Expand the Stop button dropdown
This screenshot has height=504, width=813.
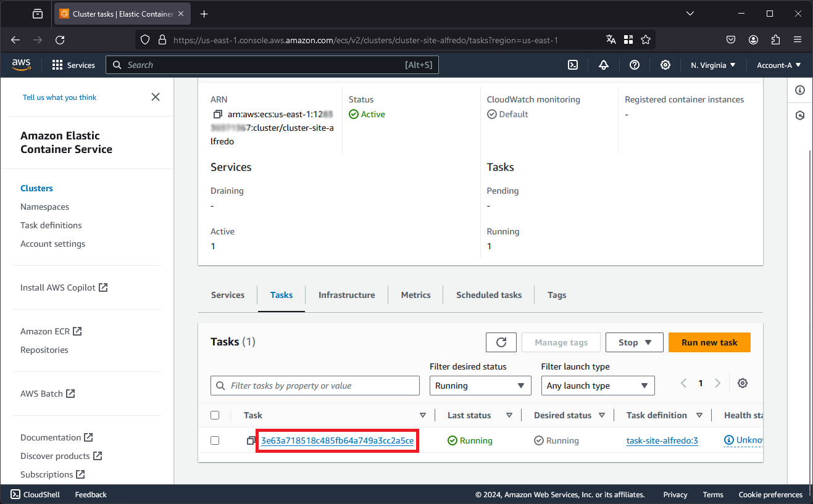(x=635, y=342)
